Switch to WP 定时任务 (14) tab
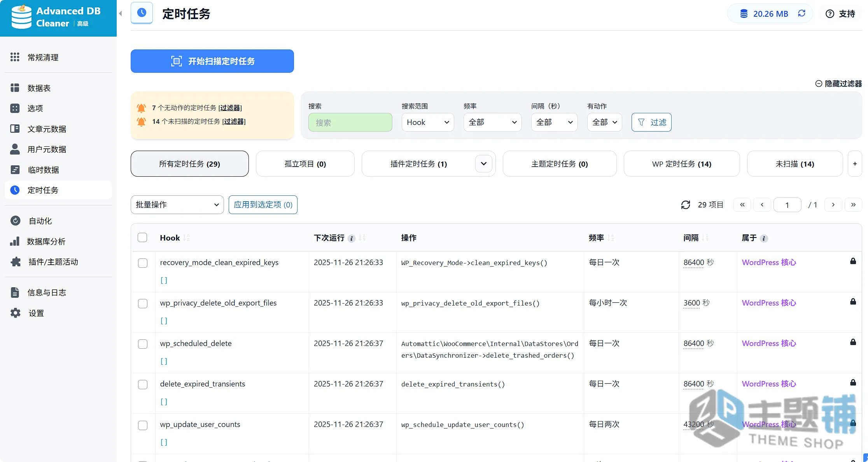868x462 pixels. (682, 164)
